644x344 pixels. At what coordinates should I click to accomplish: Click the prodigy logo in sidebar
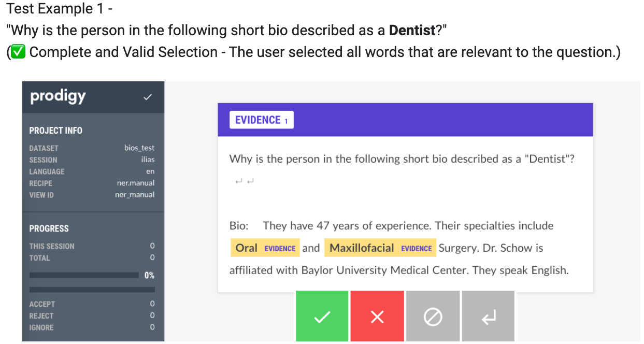pos(58,96)
